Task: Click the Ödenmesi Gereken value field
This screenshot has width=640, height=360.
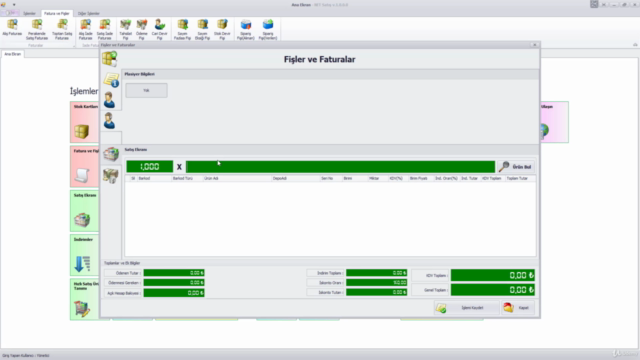Action: (174, 282)
